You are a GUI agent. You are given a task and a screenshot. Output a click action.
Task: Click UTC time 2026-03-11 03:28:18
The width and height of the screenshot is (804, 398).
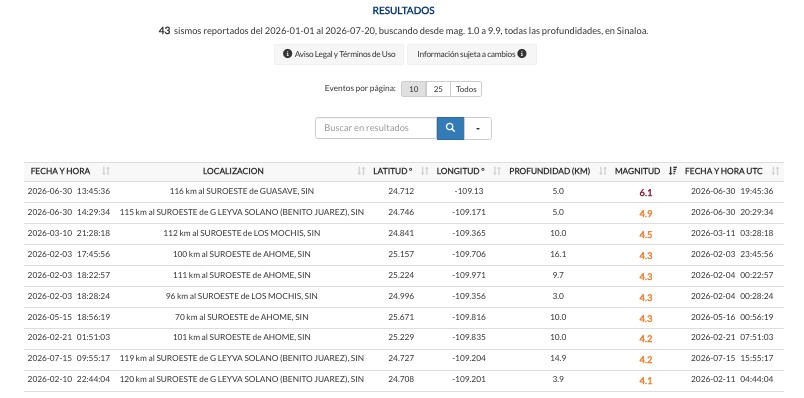(x=732, y=233)
